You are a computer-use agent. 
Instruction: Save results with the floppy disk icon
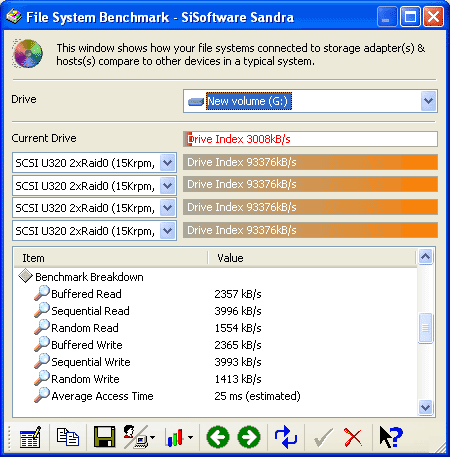click(x=105, y=437)
